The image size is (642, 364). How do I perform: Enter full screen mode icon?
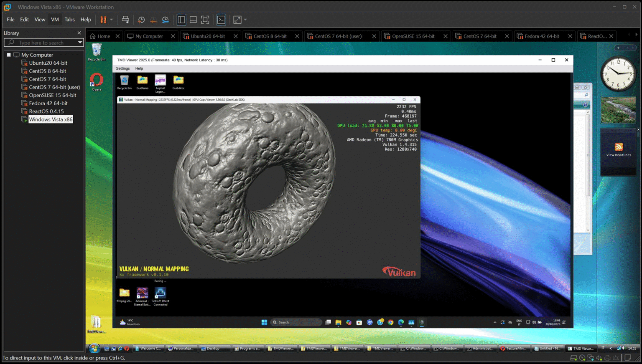[205, 20]
